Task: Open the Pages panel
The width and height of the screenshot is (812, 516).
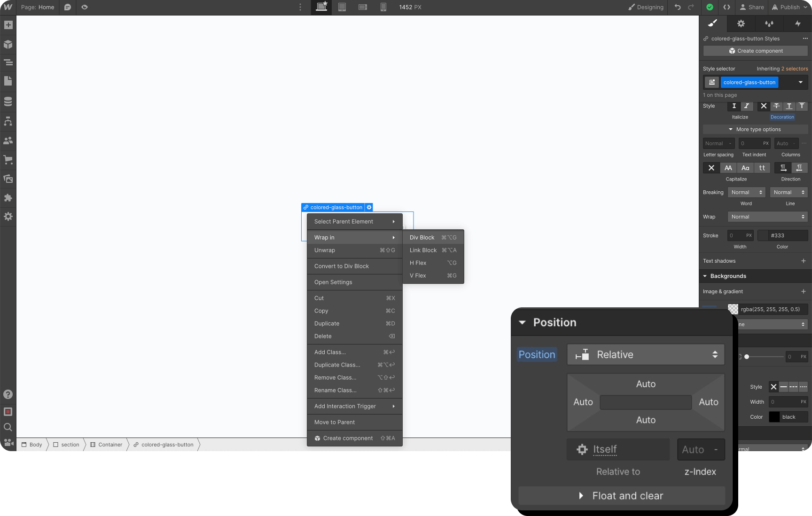Action: tap(8, 81)
